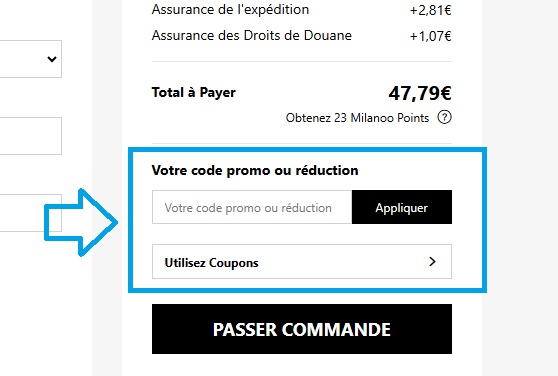Click the text field behind the blue arrow
Screen dimensions: 558x376
pyautogui.click(x=31, y=213)
